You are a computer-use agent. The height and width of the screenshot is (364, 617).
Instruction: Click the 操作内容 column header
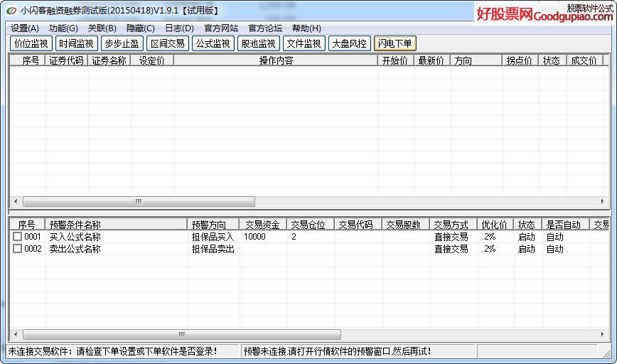tap(276, 60)
